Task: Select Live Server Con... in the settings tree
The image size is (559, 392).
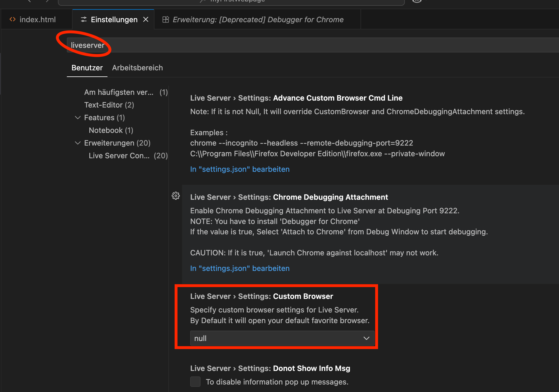Action: pos(119,155)
